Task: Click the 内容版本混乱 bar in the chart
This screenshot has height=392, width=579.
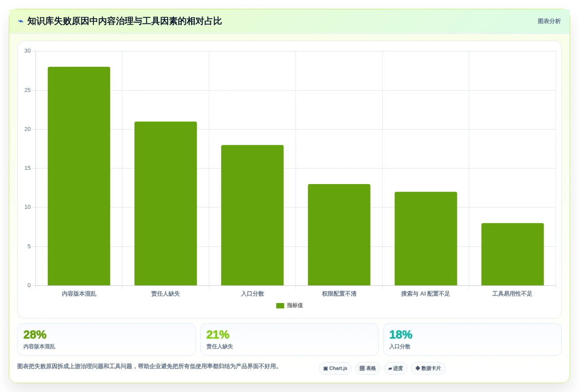Action: pyautogui.click(x=79, y=176)
